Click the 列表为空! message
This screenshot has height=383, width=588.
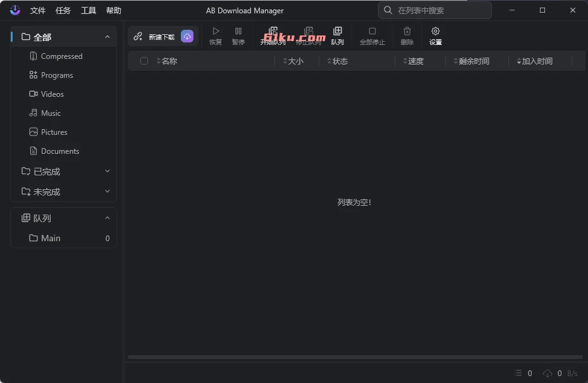click(x=354, y=203)
